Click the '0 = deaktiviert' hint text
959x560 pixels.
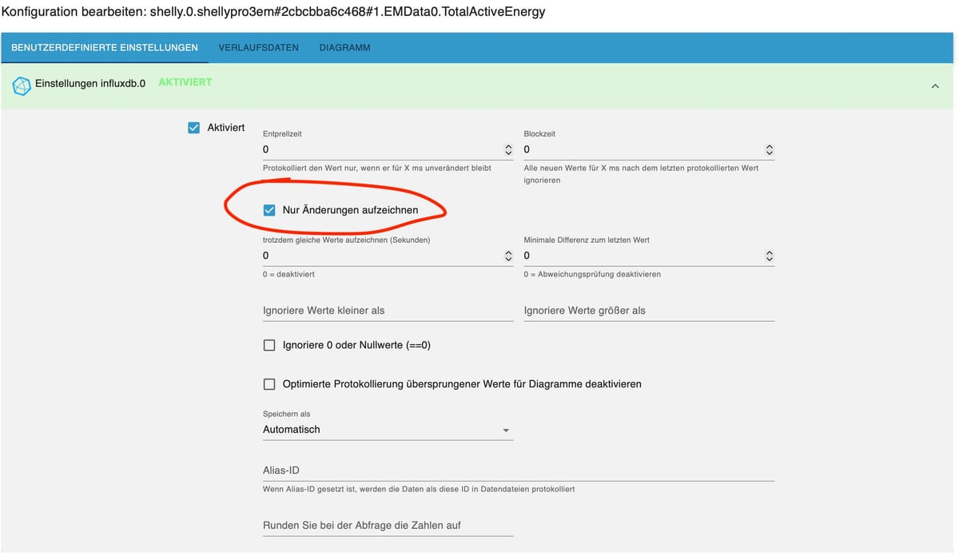(289, 274)
